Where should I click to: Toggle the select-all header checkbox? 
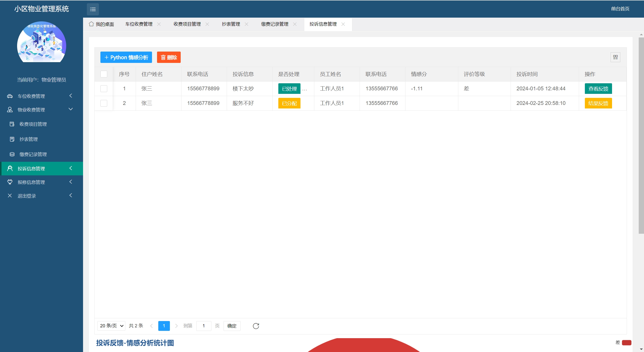(x=104, y=74)
